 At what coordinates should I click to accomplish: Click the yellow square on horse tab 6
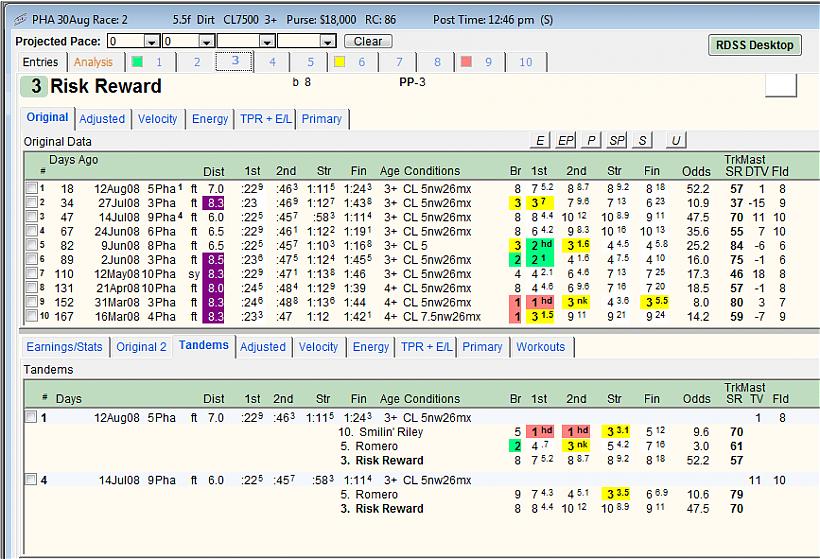coord(339,62)
